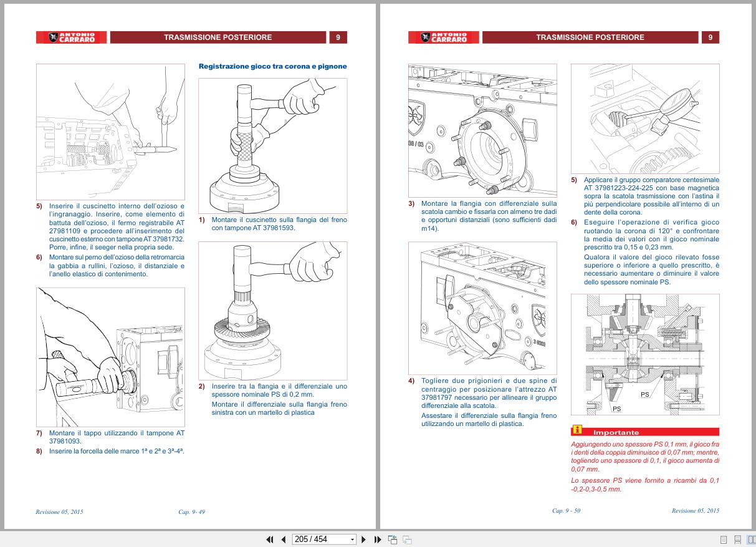Select two-page facing view

[751, 540]
